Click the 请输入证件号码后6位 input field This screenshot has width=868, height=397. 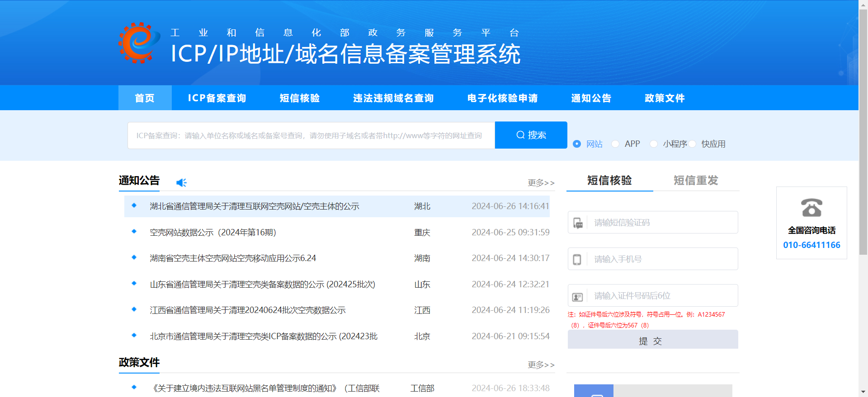click(653, 295)
